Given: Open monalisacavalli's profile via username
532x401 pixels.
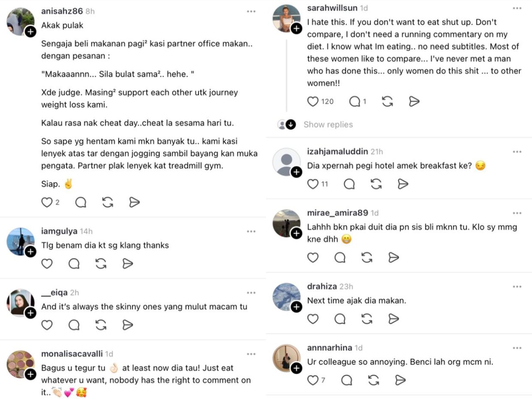Looking at the screenshot, I should (72, 354).
